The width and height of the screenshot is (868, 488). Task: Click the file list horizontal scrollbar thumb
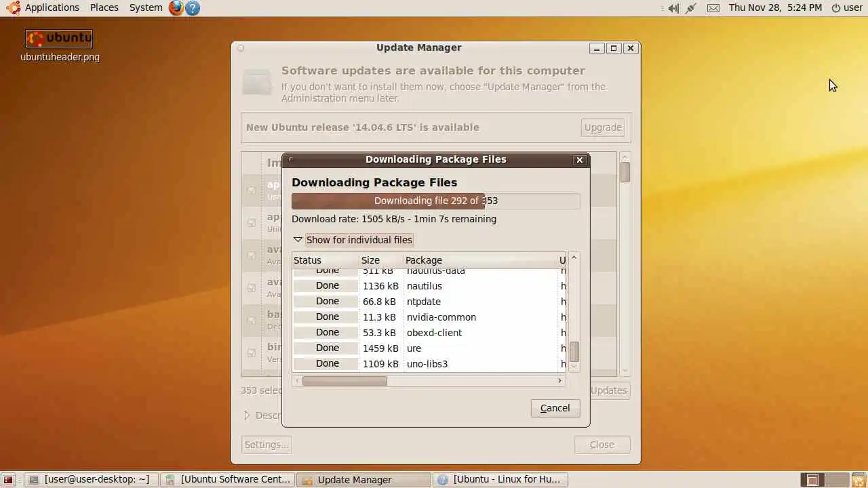344,381
